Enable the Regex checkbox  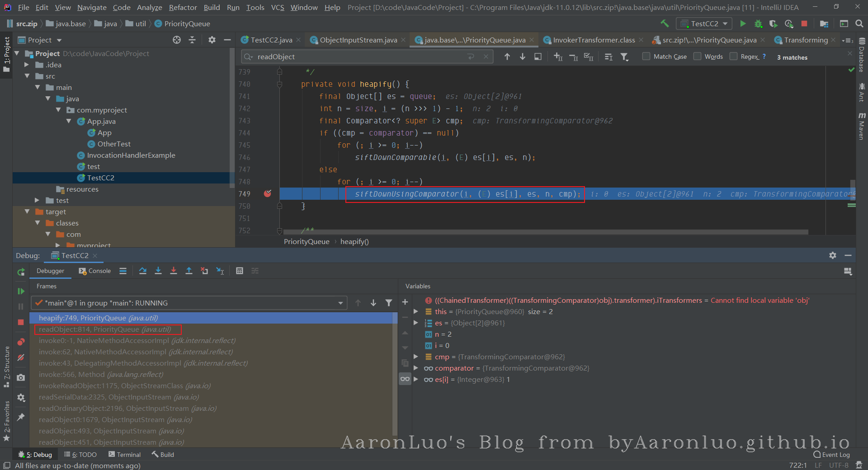734,56
